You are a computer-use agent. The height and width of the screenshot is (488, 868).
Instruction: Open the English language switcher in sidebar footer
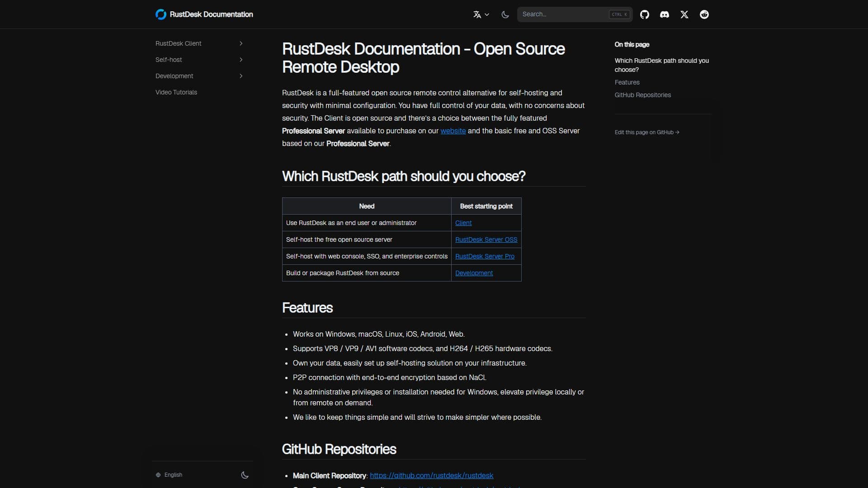pyautogui.click(x=169, y=475)
